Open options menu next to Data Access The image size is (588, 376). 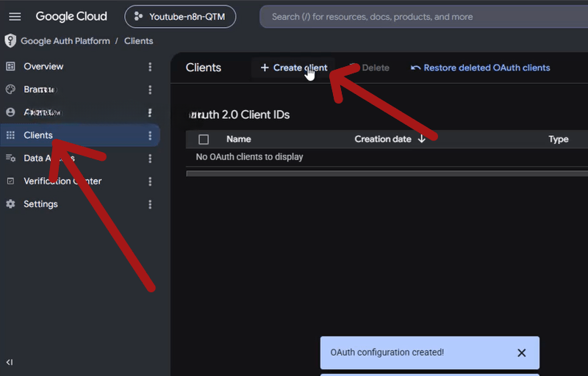(150, 159)
